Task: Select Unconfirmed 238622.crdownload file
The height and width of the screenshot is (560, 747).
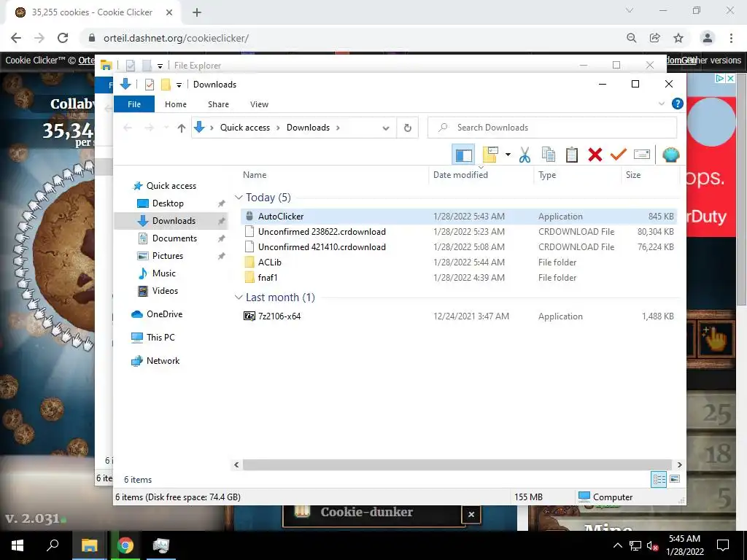Action: pyautogui.click(x=458, y=232)
